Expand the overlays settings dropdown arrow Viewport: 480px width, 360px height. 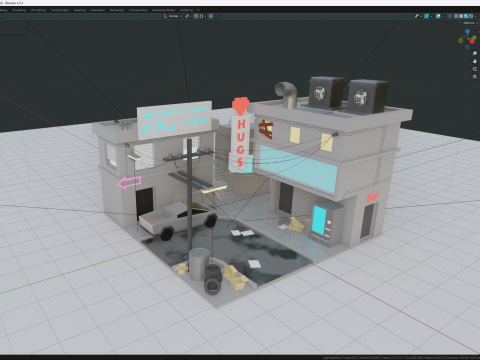443,16
